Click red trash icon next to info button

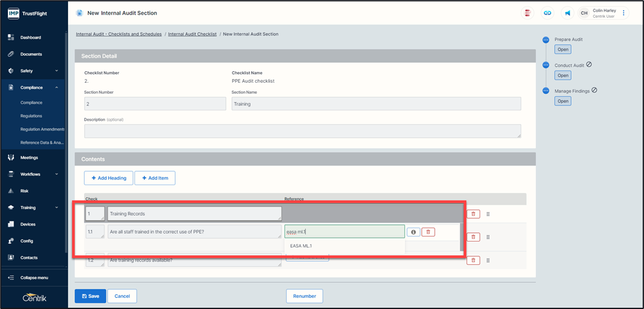point(429,232)
